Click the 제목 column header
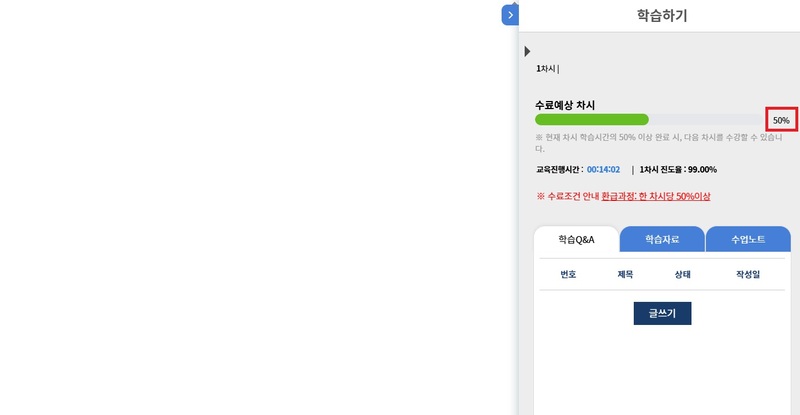This screenshot has width=800, height=415. [626, 274]
